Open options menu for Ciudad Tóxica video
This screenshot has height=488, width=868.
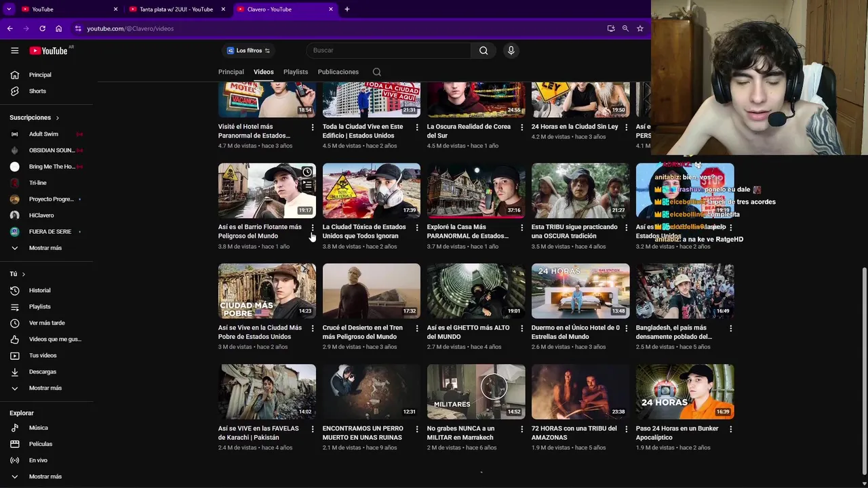[x=417, y=227]
